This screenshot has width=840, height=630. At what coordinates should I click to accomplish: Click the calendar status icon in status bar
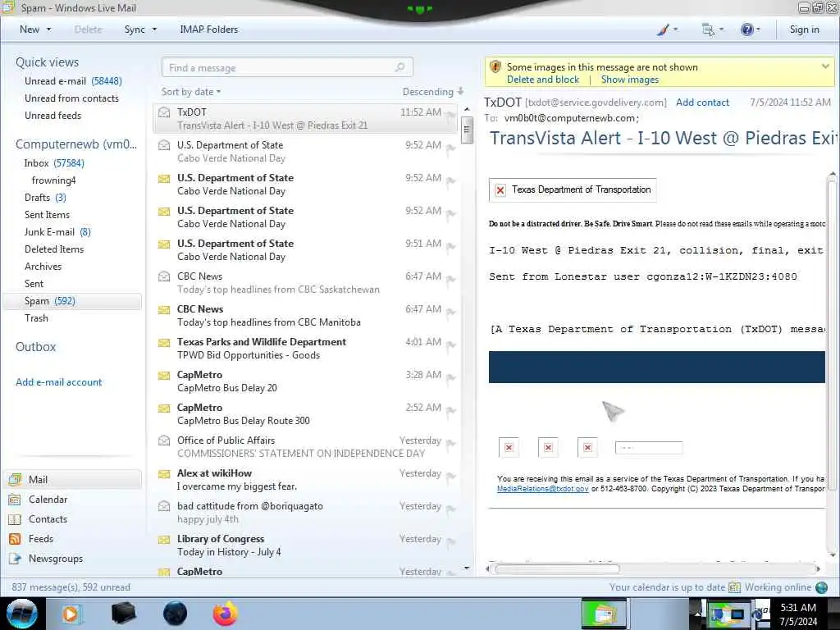tap(734, 587)
